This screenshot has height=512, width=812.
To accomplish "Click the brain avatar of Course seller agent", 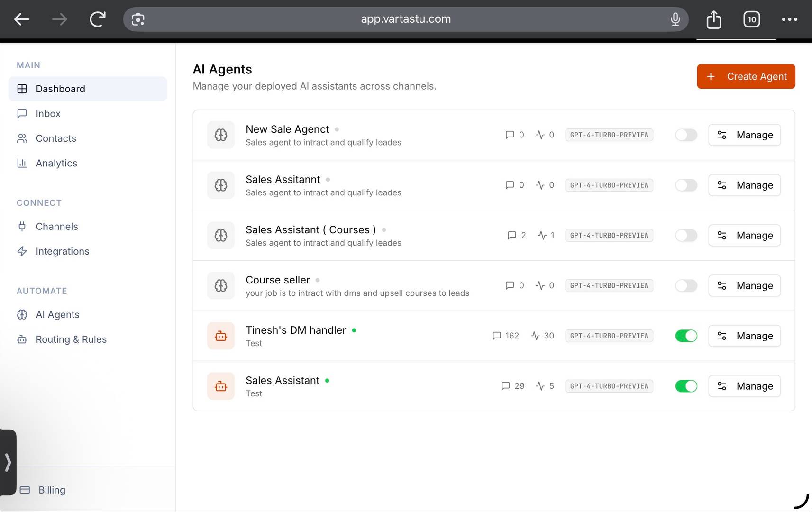I will [220, 285].
